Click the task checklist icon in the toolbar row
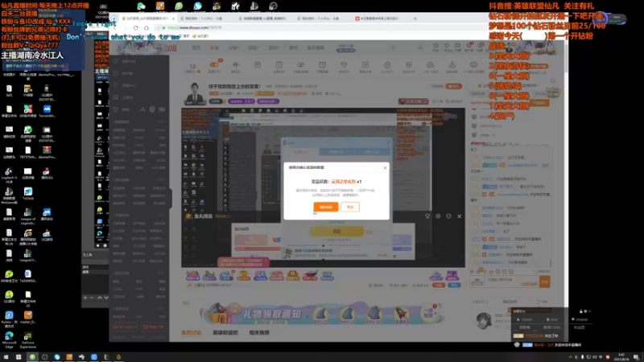This screenshot has height=362, width=644. 279,65
